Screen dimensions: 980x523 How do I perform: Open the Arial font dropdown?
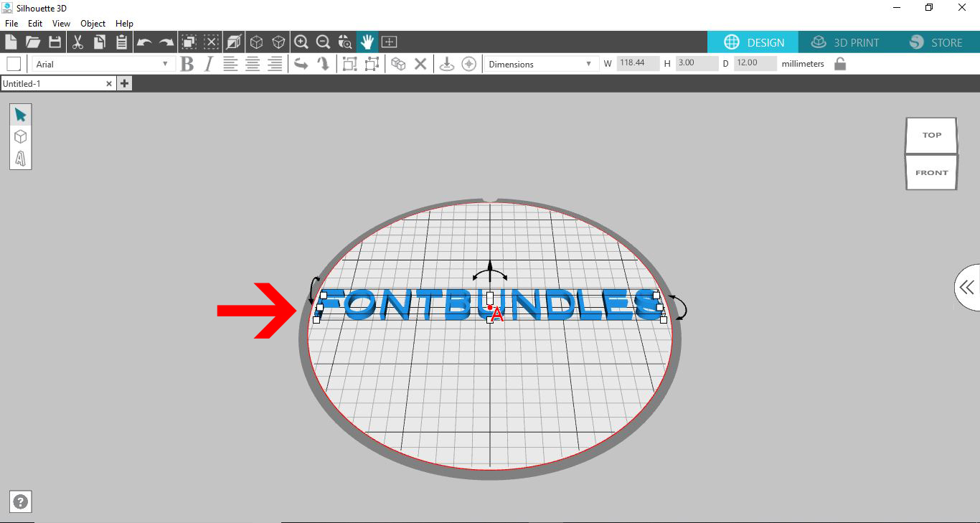pos(103,64)
